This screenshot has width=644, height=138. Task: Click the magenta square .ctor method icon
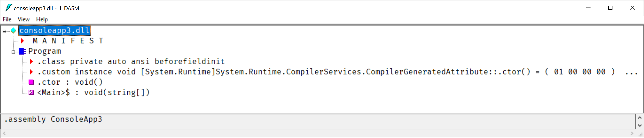tap(31, 82)
